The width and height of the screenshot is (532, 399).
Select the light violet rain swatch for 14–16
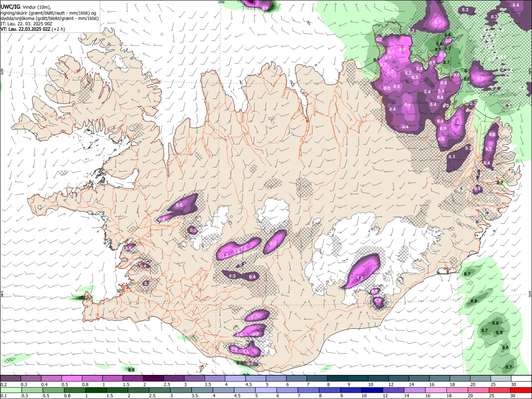[x=415, y=390]
